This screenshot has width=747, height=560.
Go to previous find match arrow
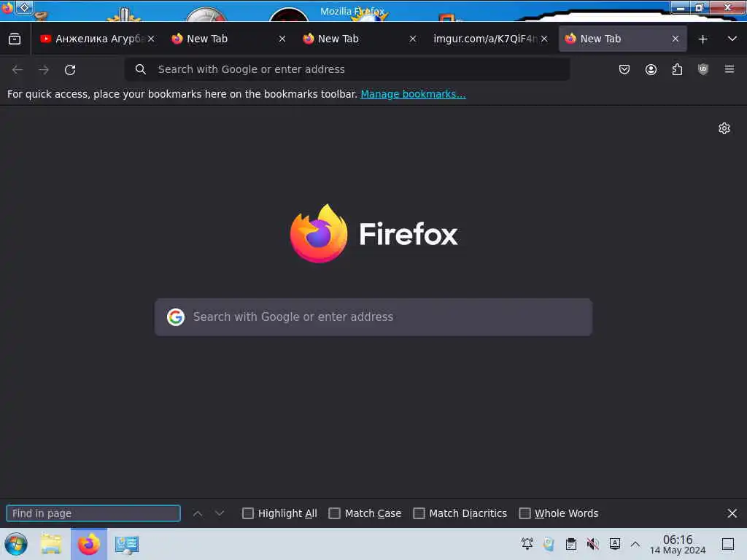click(198, 513)
